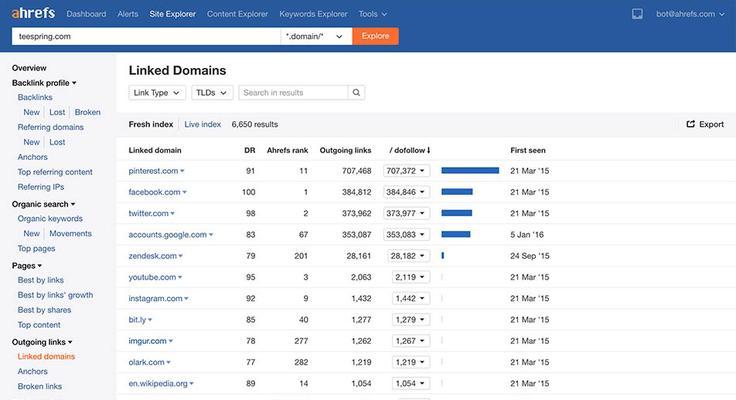Open the notifications message icon
The width and height of the screenshot is (736, 400).
click(637, 14)
